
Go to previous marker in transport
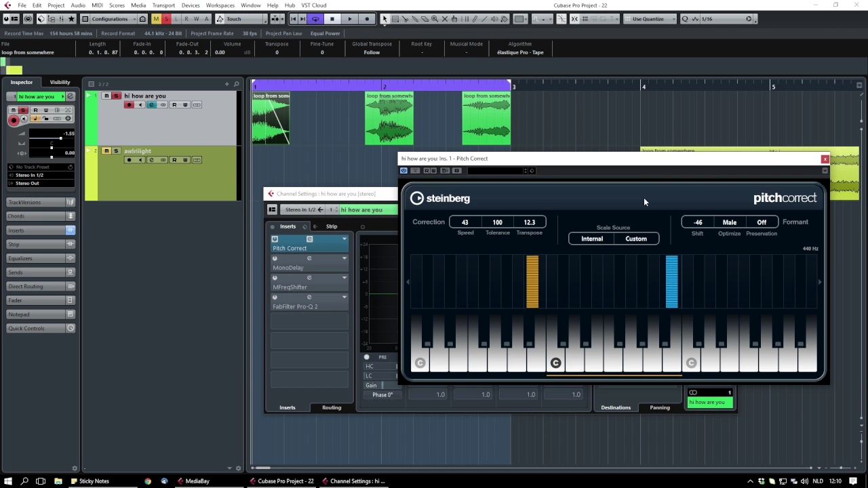pyautogui.click(x=294, y=19)
